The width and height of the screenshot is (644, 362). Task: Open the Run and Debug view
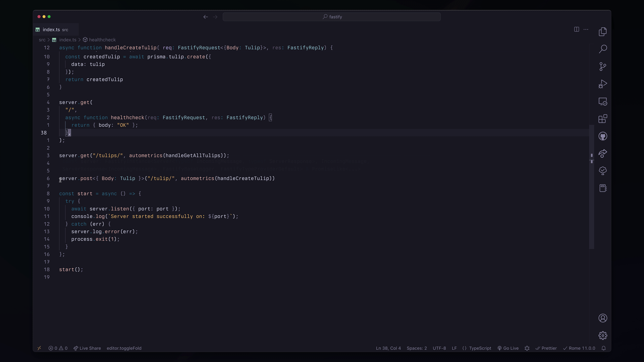coord(603,84)
